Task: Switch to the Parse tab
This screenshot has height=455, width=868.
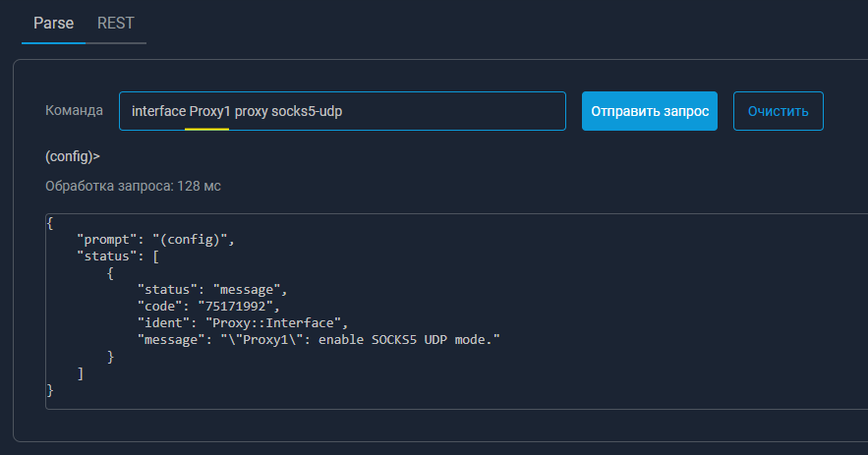Action: (53, 23)
